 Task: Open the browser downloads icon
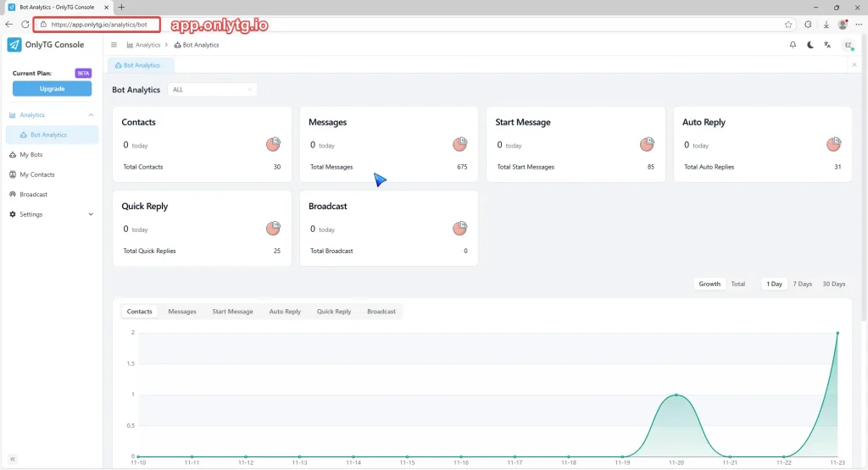(826, 25)
